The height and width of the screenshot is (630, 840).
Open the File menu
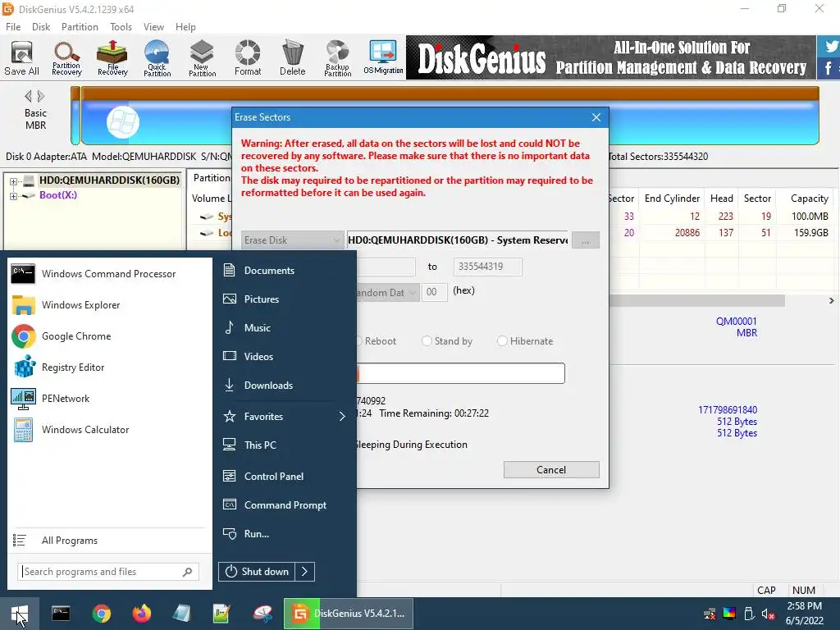point(13,27)
